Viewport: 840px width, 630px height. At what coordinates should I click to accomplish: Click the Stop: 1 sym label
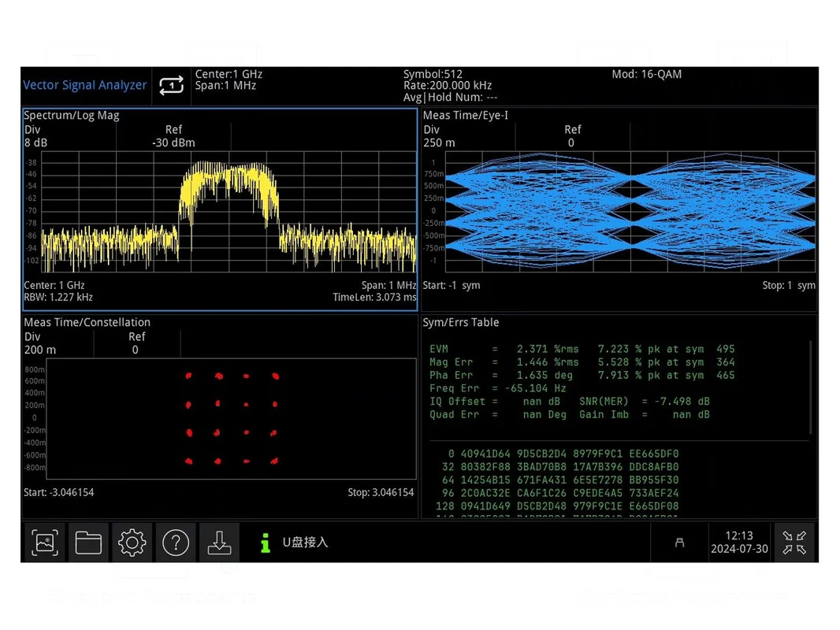click(x=789, y=285)
